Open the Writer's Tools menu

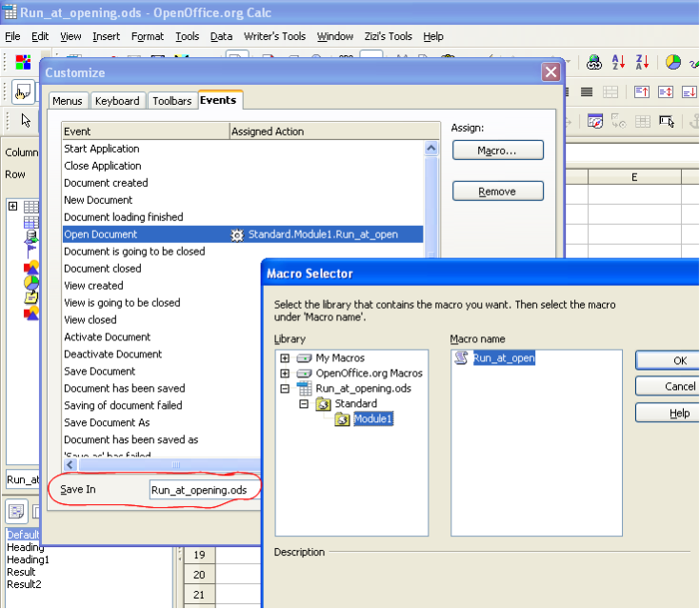point(274,36)
